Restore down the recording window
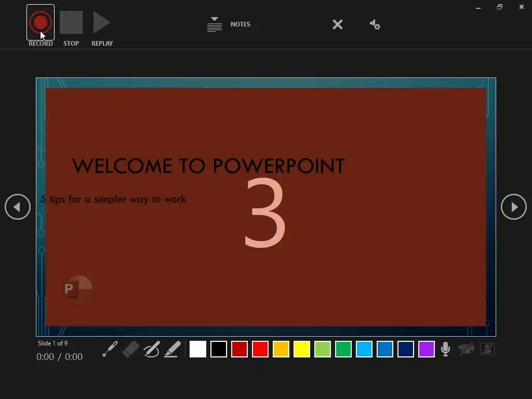This screenshot has height=399, width=532. (x=500, y=7)
